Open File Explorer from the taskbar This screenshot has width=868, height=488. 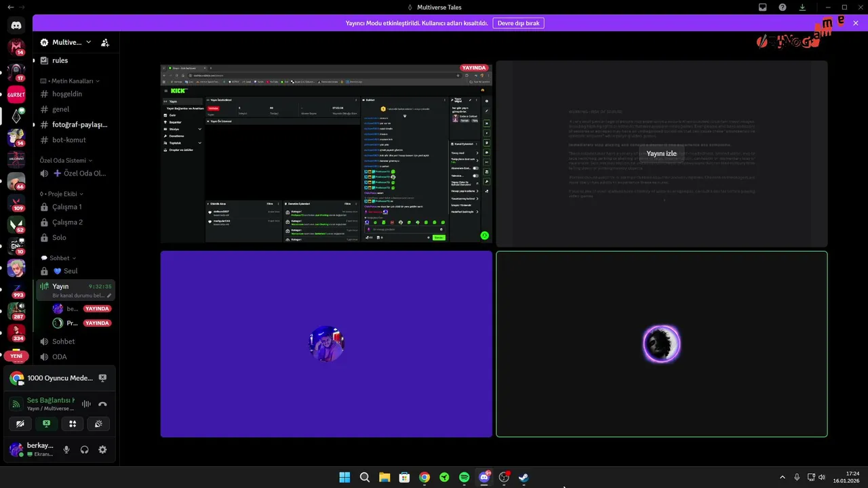384,477
